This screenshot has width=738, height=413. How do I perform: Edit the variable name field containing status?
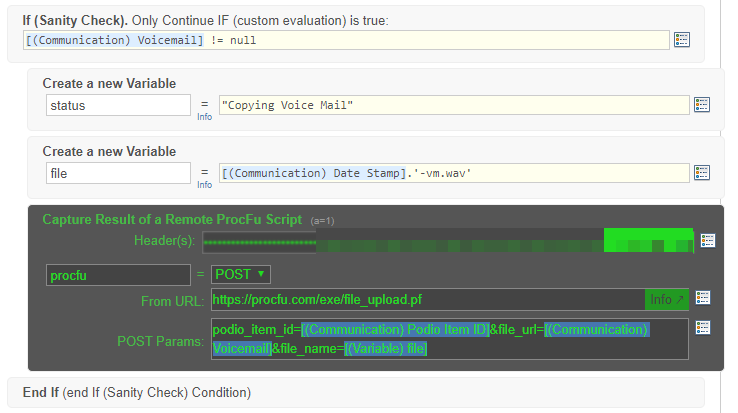click(118, 105)
